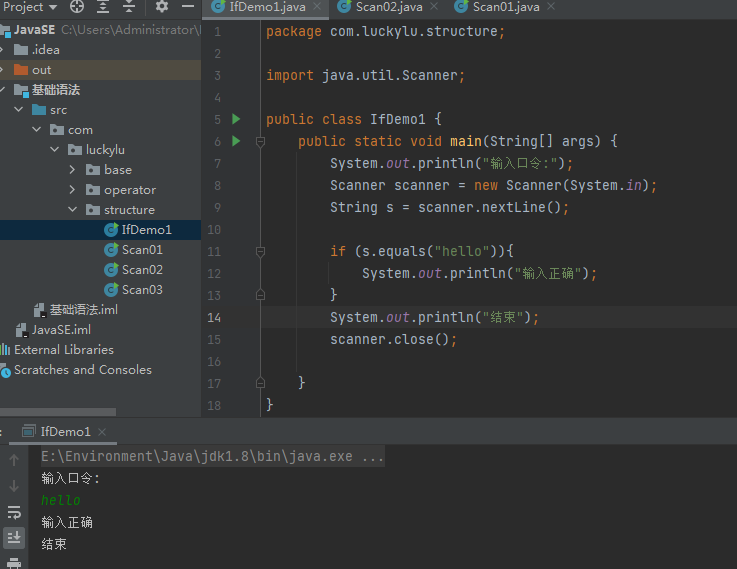Viewport: 737px width, 569px height.
Task: Open the Project view dropdown
Action: tap(51, 7)
